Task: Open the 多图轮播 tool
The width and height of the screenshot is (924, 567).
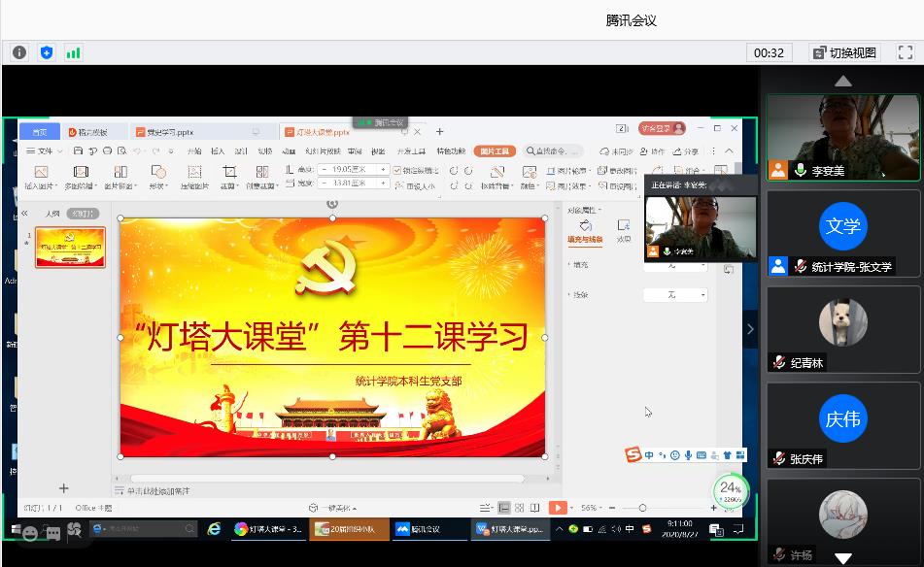Action: (81, 178)
